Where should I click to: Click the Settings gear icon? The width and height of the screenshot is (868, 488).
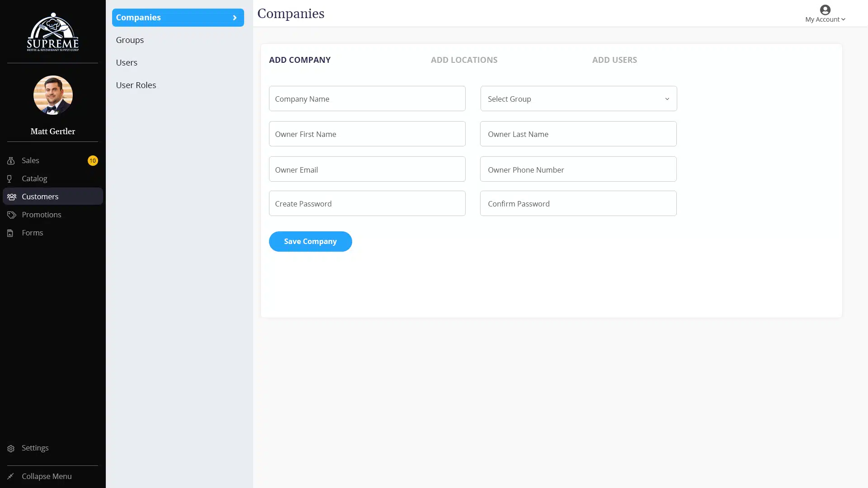(11, 448)
